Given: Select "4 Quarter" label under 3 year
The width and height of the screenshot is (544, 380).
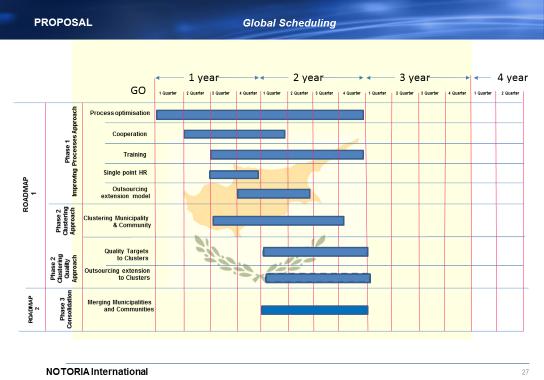Looking at the screenshot, I should pos(457,93).
